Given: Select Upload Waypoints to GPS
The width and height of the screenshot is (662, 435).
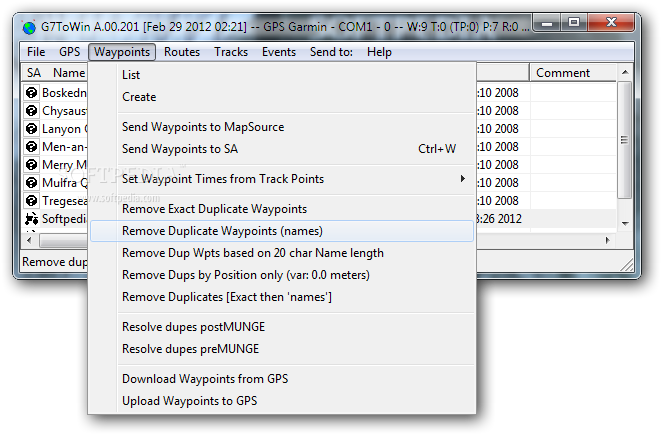Looking at the screenshot, I should [282, 401].
